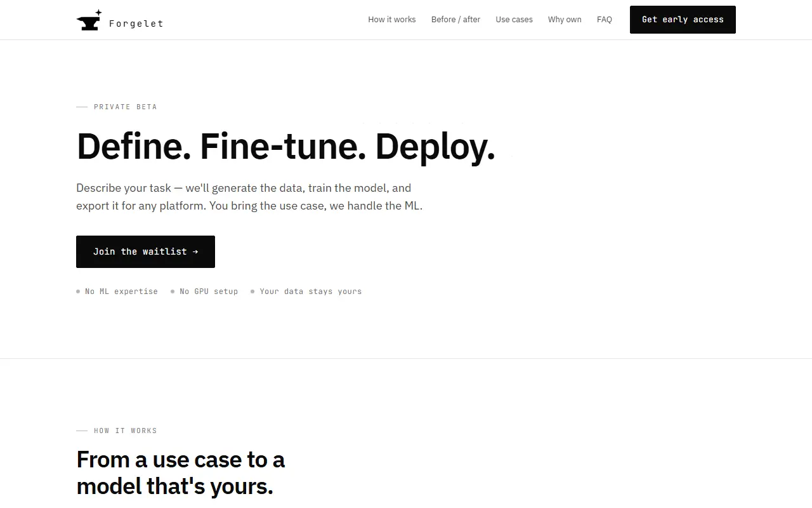Viewport: 812px width, 508px height.
Task: Click the Your data stays yours text
Action: point(310,291)
